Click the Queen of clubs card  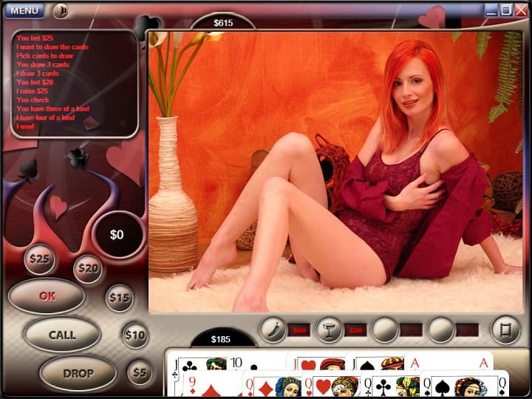[390, 384]
